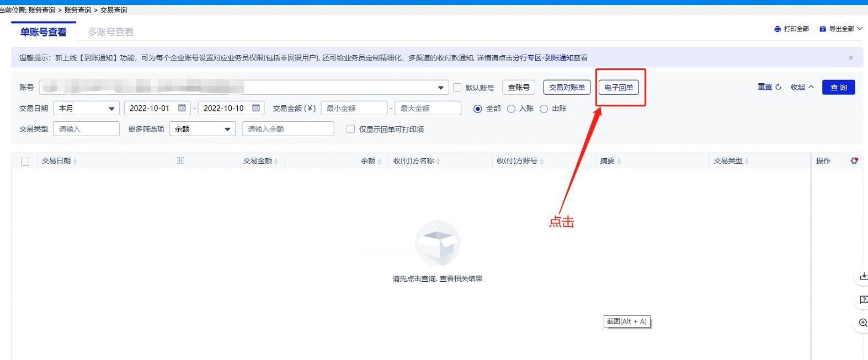Tick the 默认账号 checkbox
868x360 pixels.
click(x=457, y=88)
